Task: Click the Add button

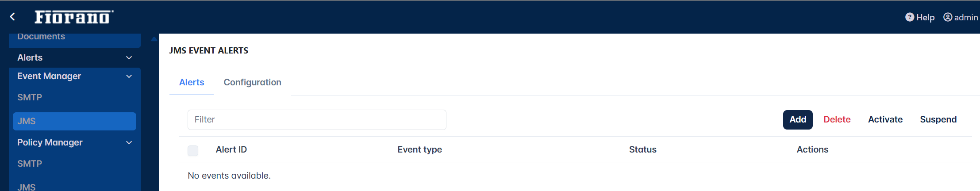Action: (x=798, y=119)
